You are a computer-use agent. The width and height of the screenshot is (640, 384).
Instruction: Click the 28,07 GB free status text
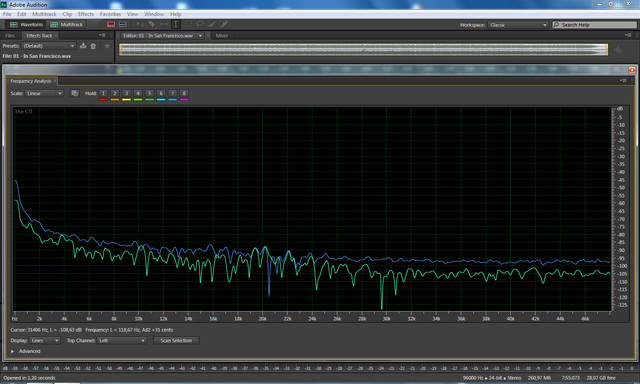tap(601, 378)
